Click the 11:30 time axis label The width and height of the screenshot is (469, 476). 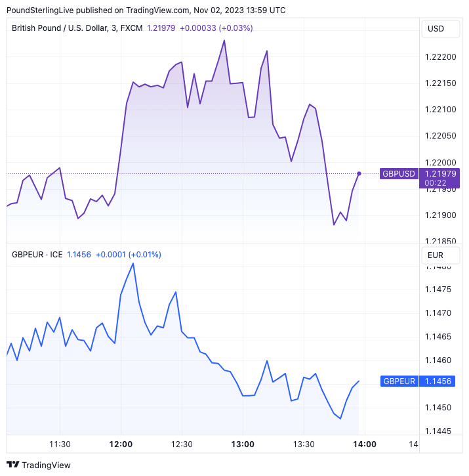(x=60, y=444)
